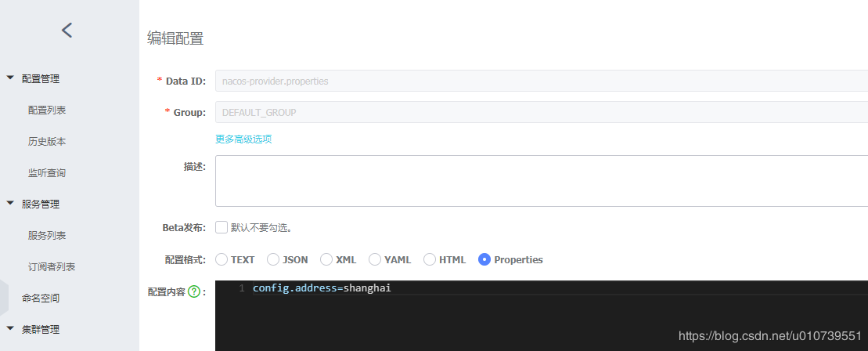Select the HTML format radio button
Image resolution: width=868 pixels, height=351 pixels.
coord(430,259)
